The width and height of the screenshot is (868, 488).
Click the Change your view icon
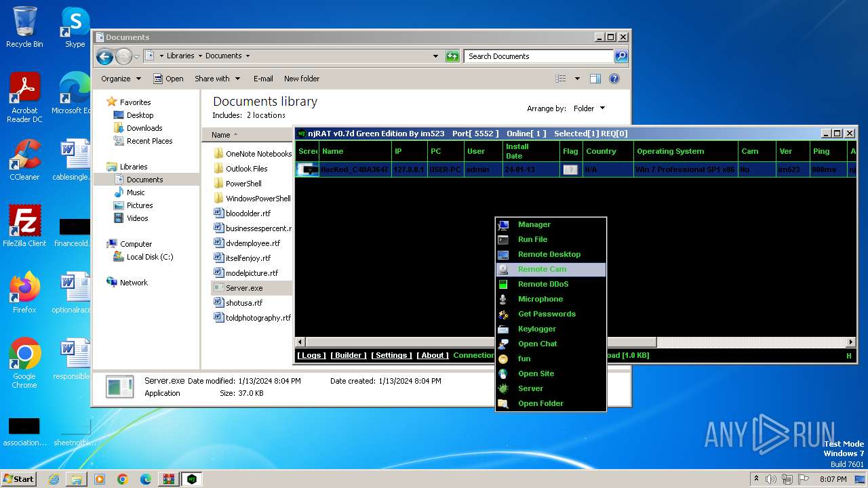[561, 79]
